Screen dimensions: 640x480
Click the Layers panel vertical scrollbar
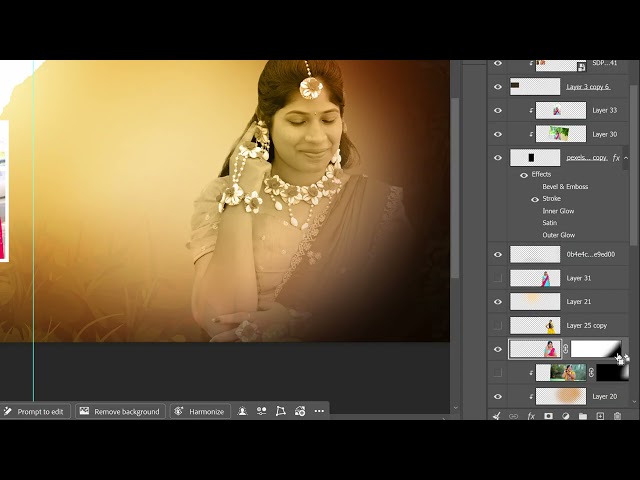click(x=634, y=163)
